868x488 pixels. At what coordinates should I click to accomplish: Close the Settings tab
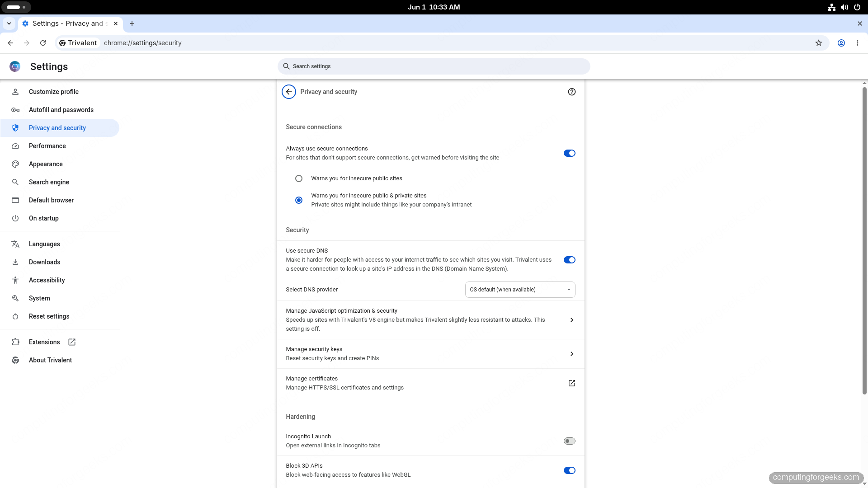click(116, 23)
